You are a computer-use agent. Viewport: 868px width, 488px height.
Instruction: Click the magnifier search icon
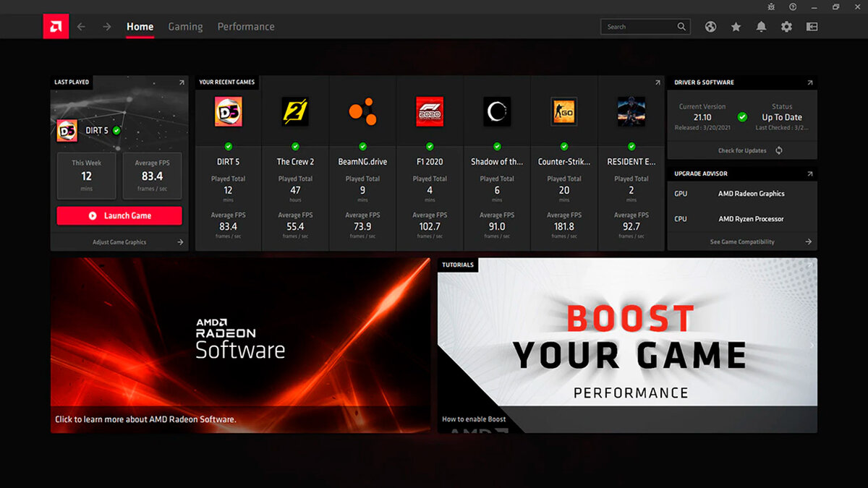pos(681,27)
